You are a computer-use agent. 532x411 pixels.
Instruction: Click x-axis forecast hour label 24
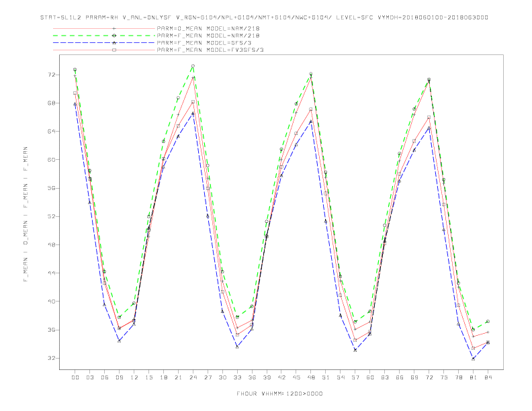coord(193,377)
